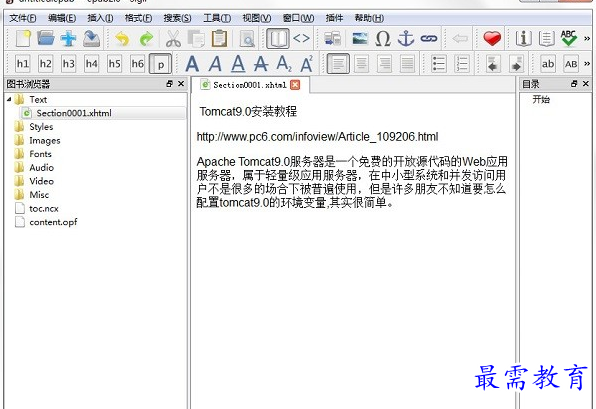Run spellcheck with the ABC checkmark icon
Viewport: 596px width, 409px height.
coord(569,39)
